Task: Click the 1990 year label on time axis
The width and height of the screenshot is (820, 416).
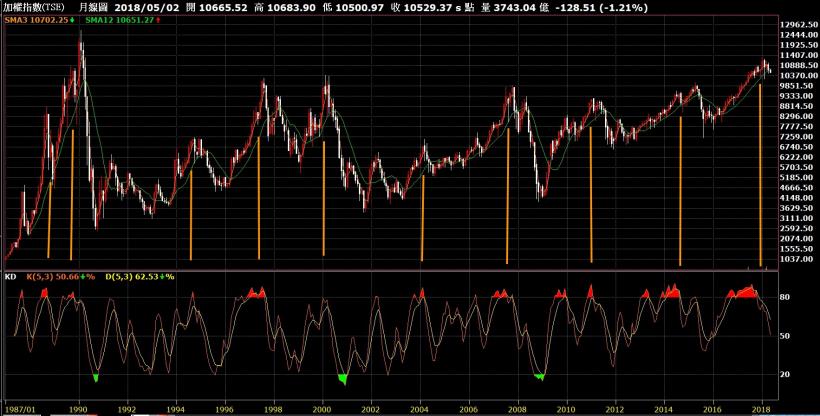Action: pos(78,409)
